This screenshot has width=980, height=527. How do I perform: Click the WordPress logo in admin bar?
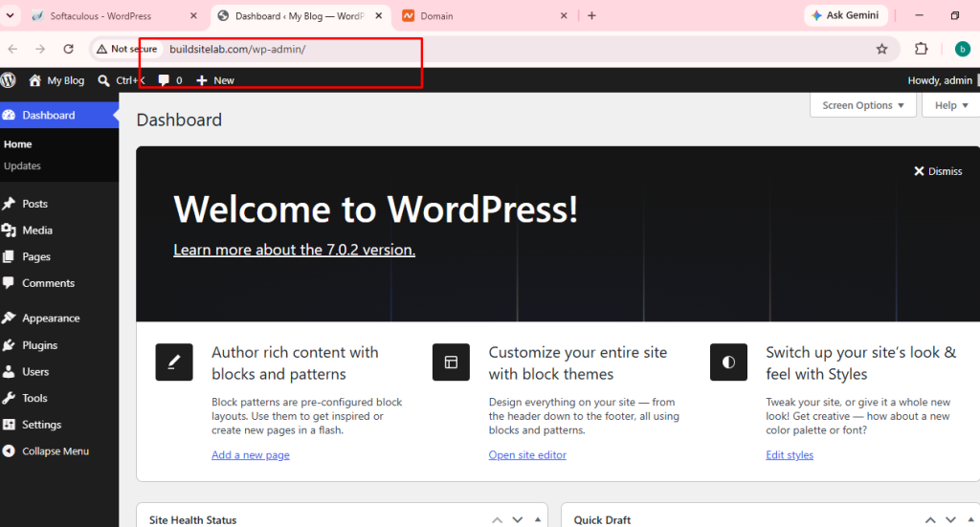[8, 80]
